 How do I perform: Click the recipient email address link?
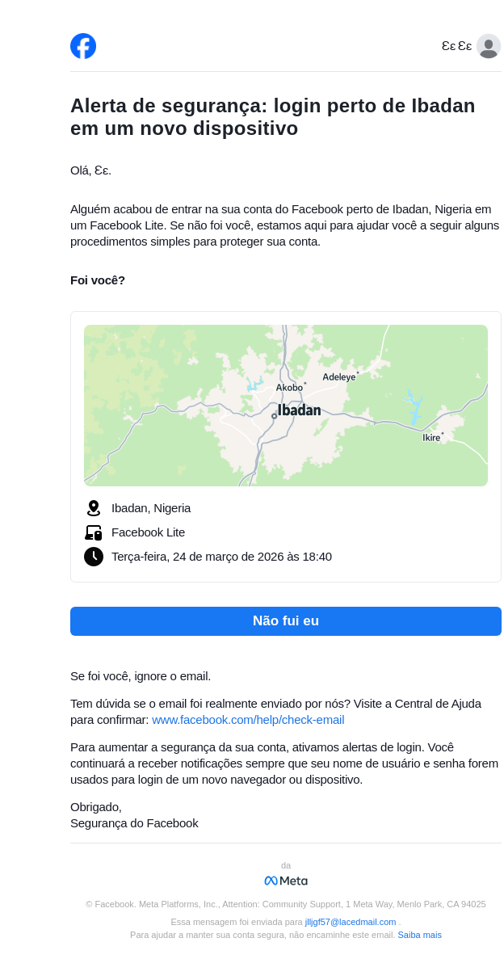[x=351, y=922]
